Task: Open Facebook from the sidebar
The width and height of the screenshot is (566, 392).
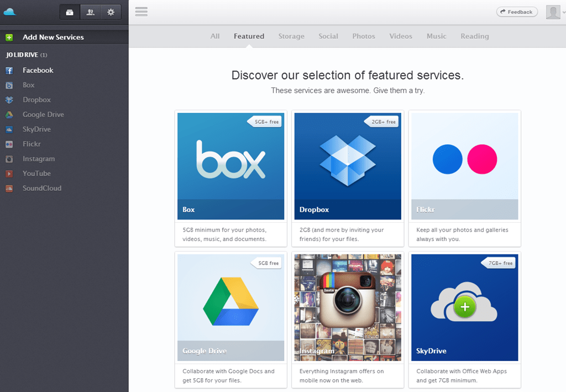Action: coord(38,70)
